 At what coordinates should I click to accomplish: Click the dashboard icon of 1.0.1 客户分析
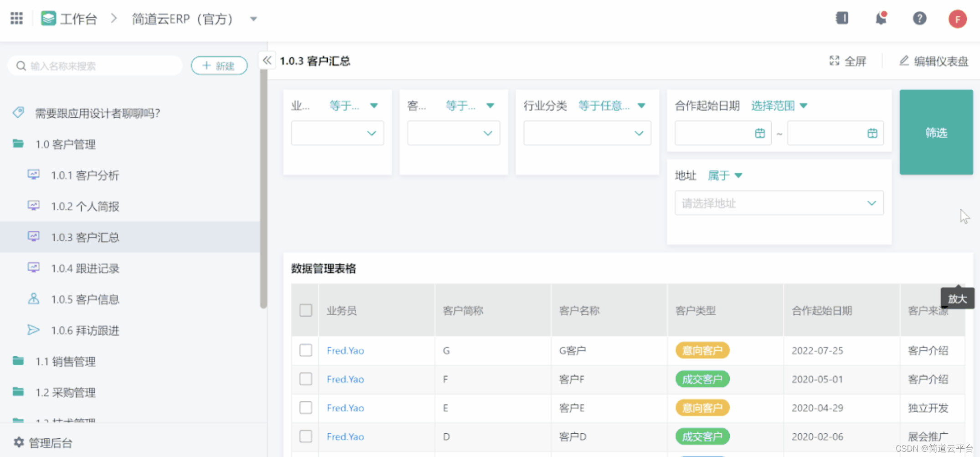click(33, 174)
